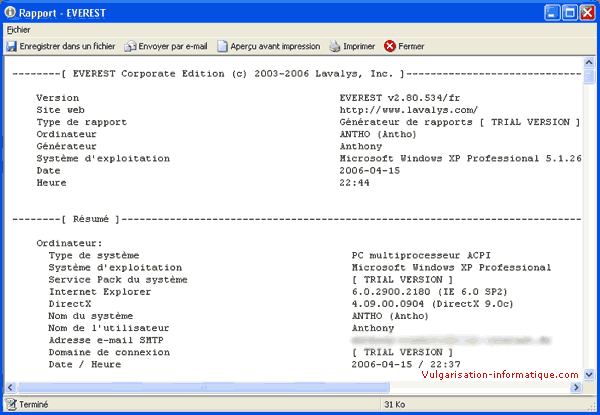
Task: Click the 31 Ko status bar entry
Action: (x=395, y=404)
